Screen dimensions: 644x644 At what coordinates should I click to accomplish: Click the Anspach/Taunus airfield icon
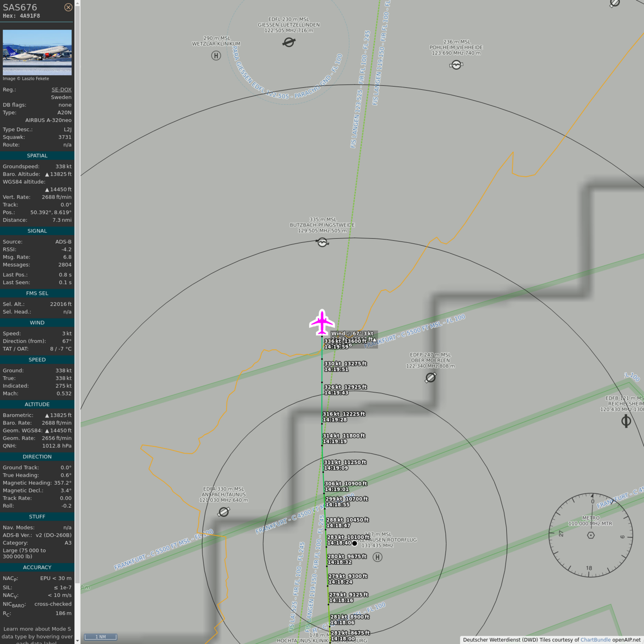pos(224,512)
